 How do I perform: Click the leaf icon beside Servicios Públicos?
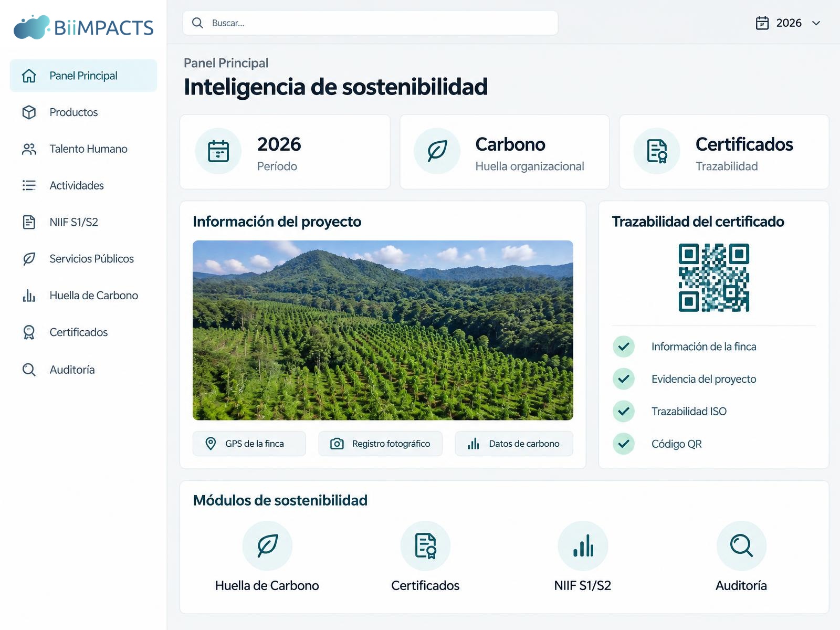pos(29,259)
